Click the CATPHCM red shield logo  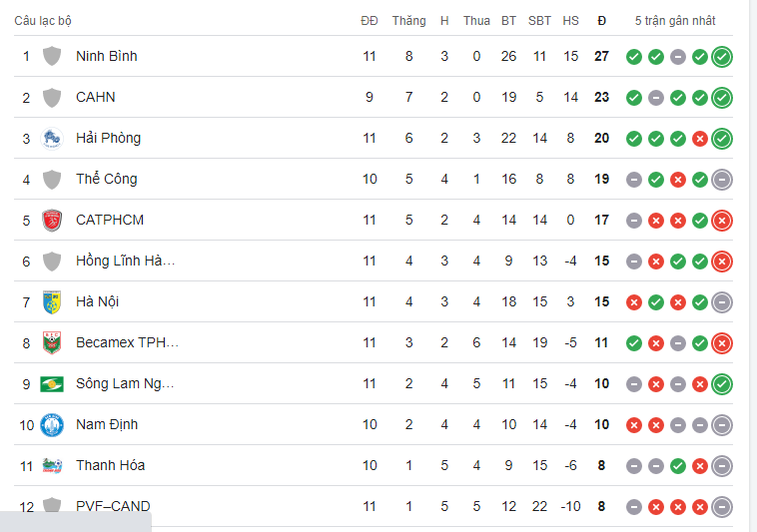pyautogui.click(x=52, y=221)
